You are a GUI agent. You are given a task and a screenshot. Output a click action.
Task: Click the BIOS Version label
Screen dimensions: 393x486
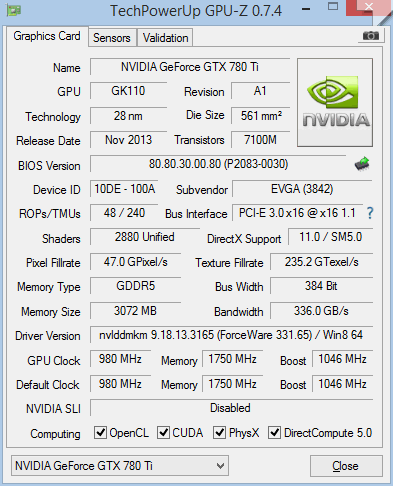(49, 166)
